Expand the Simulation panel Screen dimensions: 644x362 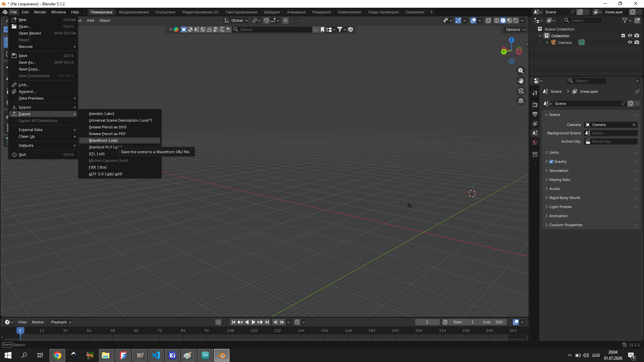(x=591, y=171)
